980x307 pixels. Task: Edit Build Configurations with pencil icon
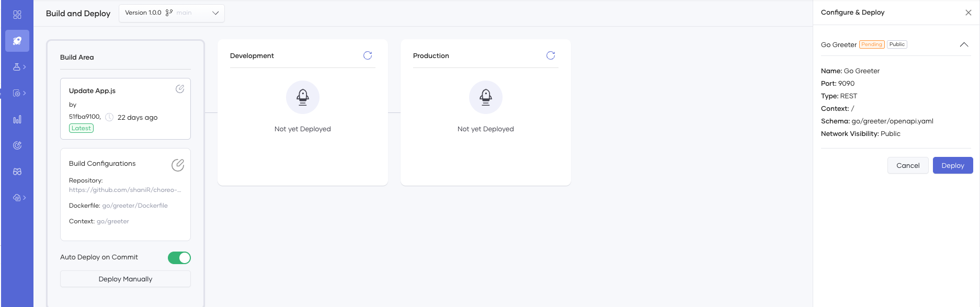coord(178,165)
